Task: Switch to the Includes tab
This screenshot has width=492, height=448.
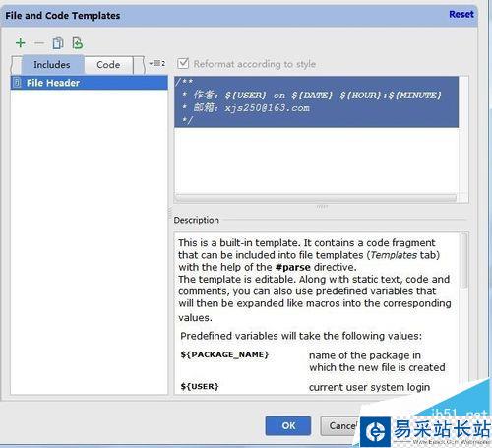Action: coord(52,65)
